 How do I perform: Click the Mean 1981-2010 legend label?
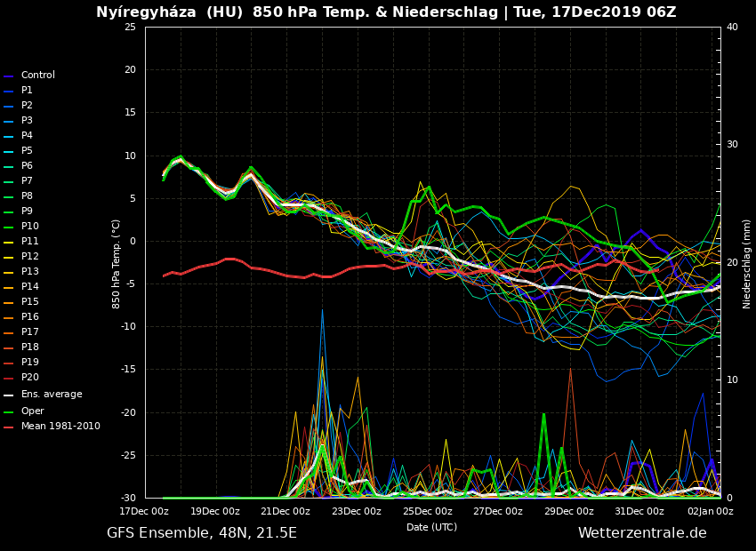(x=60, y=427)
